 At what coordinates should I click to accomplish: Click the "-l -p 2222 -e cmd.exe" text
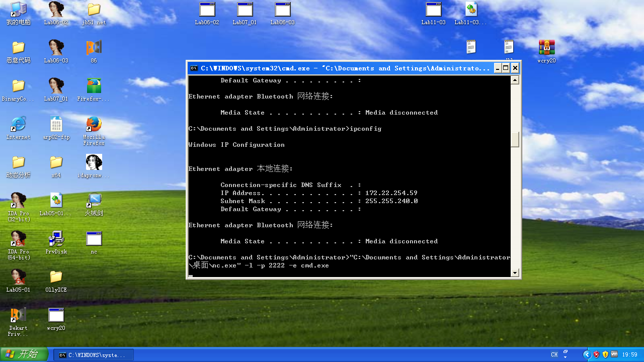(x=287, y=265)
